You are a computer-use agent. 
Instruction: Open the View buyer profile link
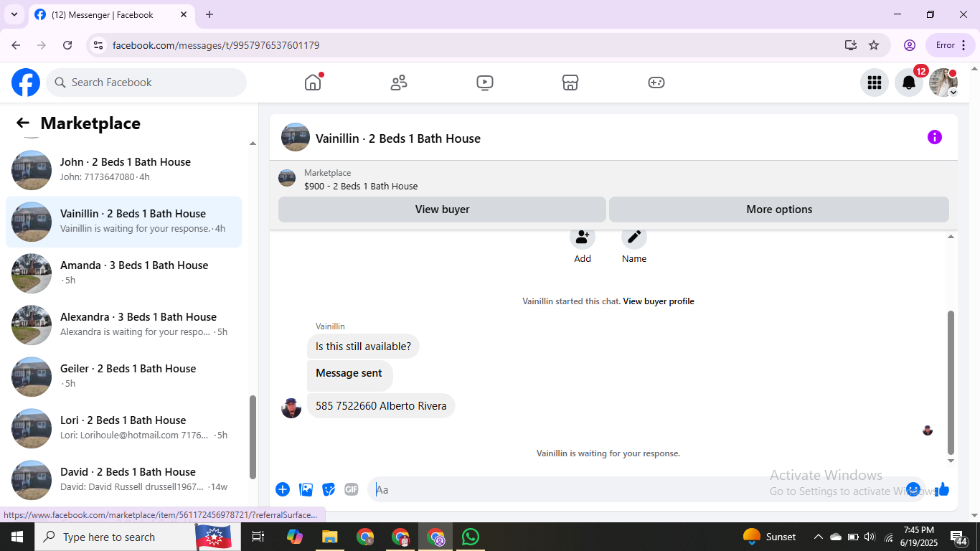tap(659, 301)
